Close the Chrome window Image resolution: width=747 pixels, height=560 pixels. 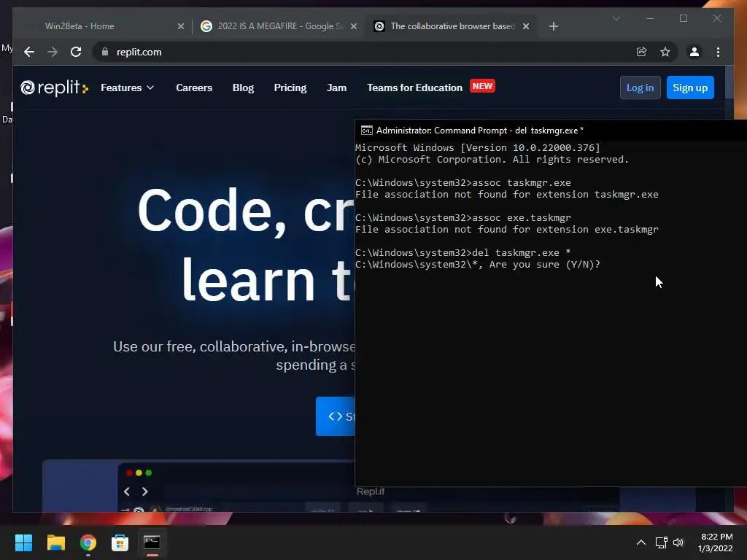717,18
